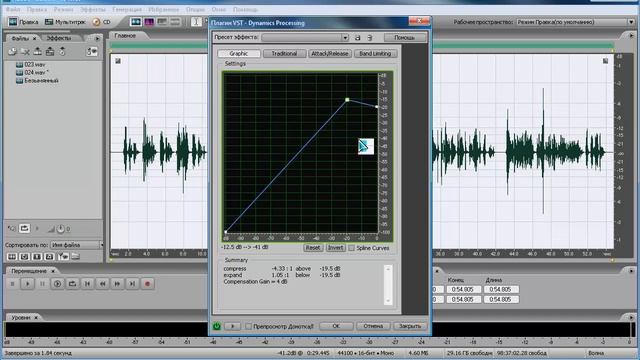The image size is (640, 360).
Task: Click the Invert button under graph
Action: click(335, 248)
